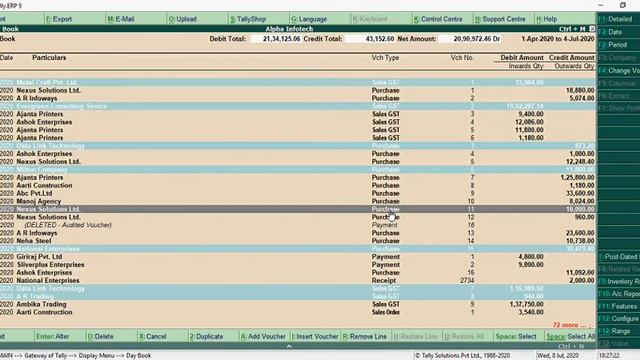Select Giriraj Pvt. Ltd Payment row
Image resolution: width=640 pixels, height=360 pixels.
[298, 257]
